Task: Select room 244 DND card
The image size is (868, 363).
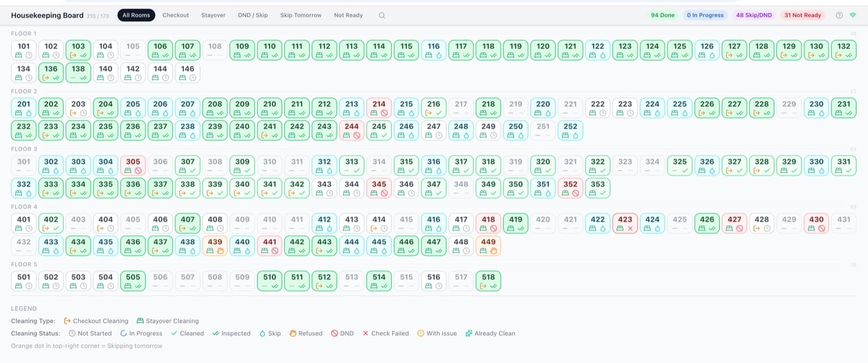Action: [x=352, y=131]
